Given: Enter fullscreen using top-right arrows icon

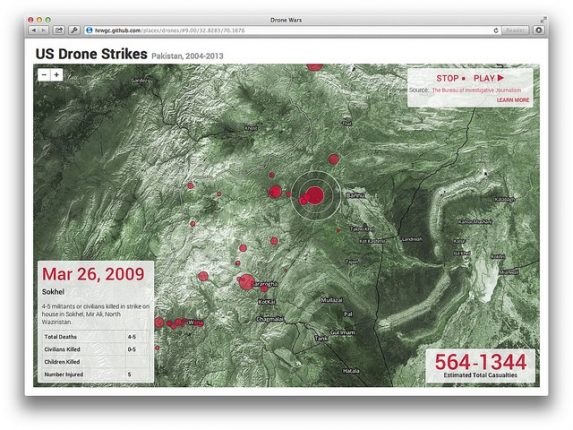Looking at the screenshot, I should click(543, 20).
